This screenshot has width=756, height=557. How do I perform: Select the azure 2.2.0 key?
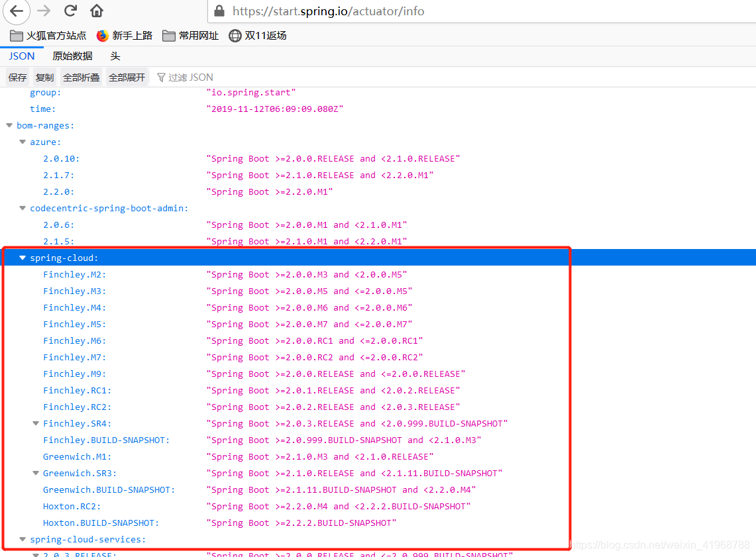pyautogui.click(x=59, y=192)
